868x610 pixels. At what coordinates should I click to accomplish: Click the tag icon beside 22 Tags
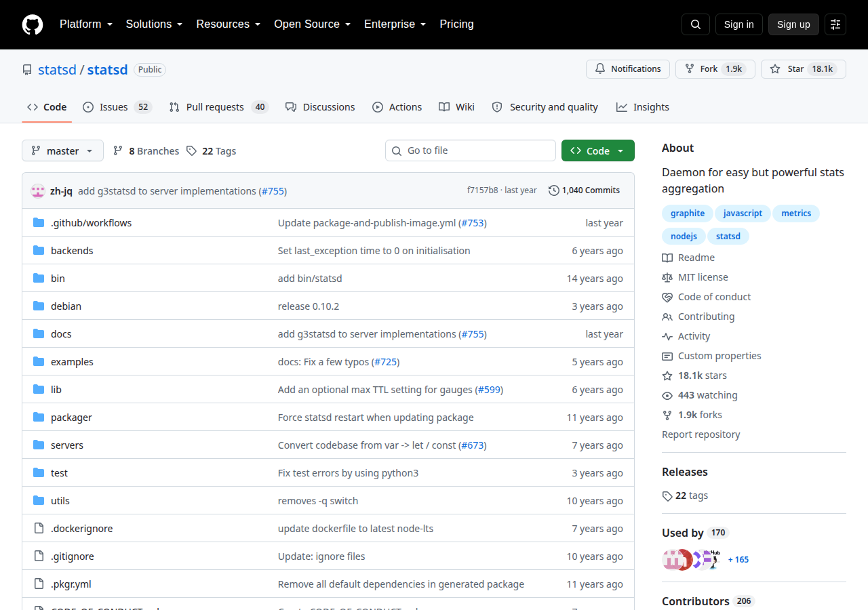tap(192, 151)
